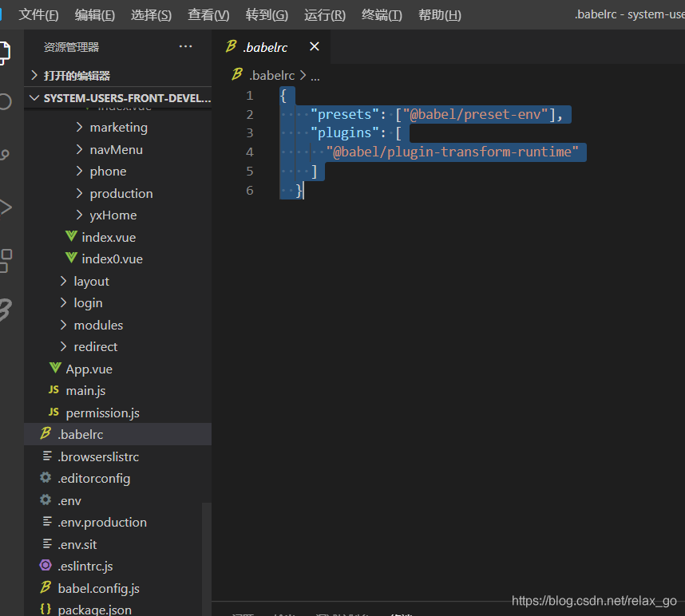Open .env.production in the file tree
Screen dimensions: 685x616
[x=102, y=522]
